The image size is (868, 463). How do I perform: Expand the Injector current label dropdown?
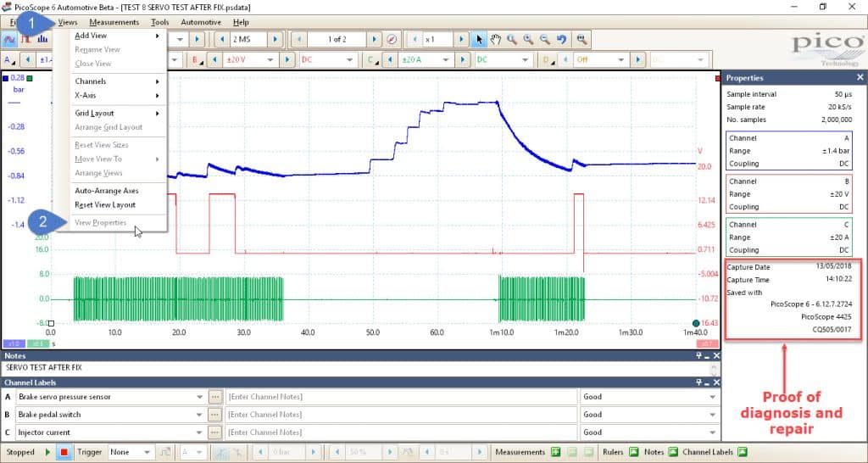click(x=200, y=432)
